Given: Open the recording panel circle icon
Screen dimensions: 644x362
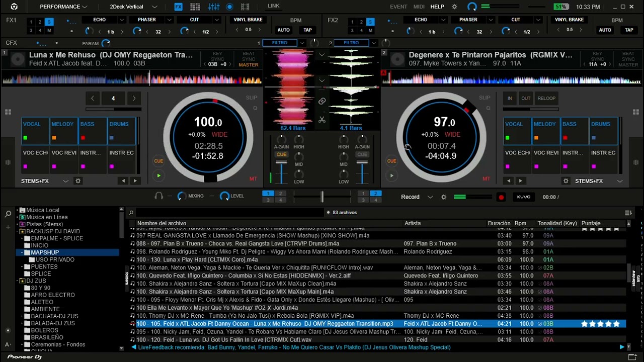Looking at the screenshot, I should coord(229,7).
